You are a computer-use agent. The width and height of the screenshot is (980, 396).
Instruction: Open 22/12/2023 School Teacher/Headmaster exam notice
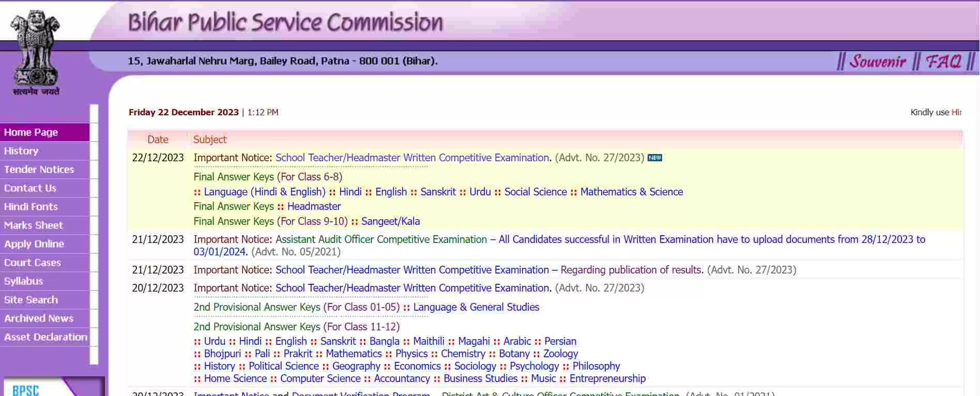click(x=413, y=158)
